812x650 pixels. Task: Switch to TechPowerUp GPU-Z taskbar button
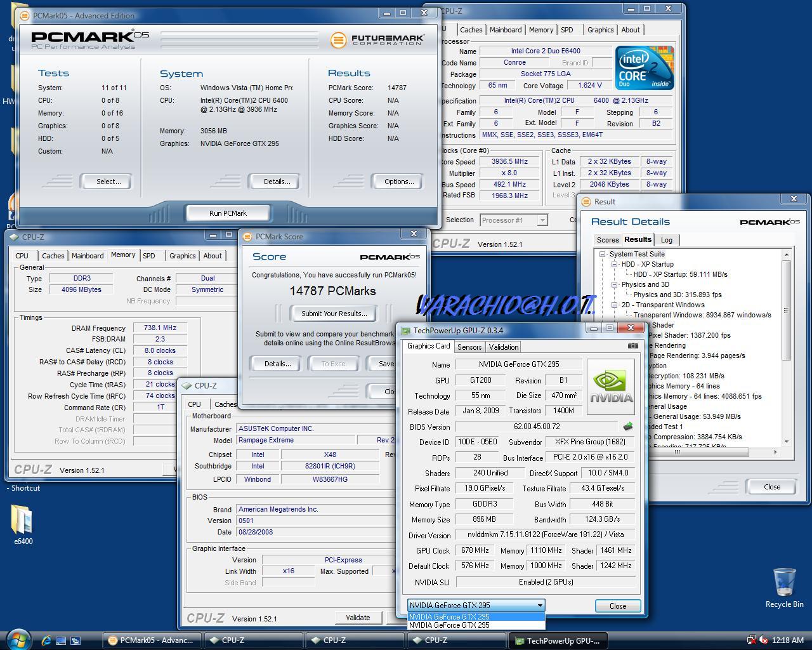pyautogui.click(x=558, y=640)
